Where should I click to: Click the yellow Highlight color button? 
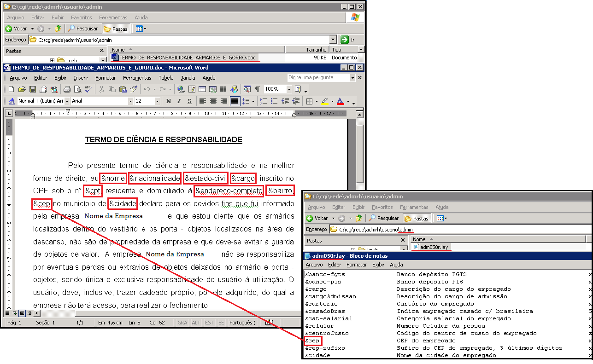click(324, 101)
